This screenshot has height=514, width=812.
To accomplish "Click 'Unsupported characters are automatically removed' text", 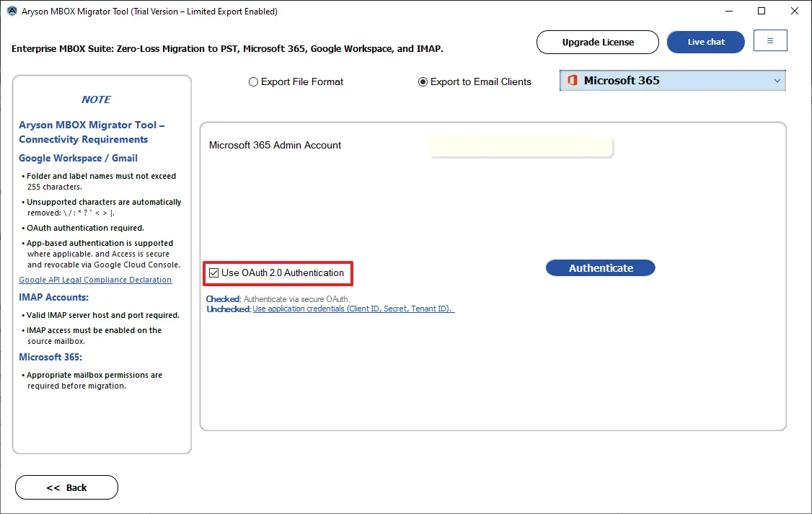I will pos(104,207).
